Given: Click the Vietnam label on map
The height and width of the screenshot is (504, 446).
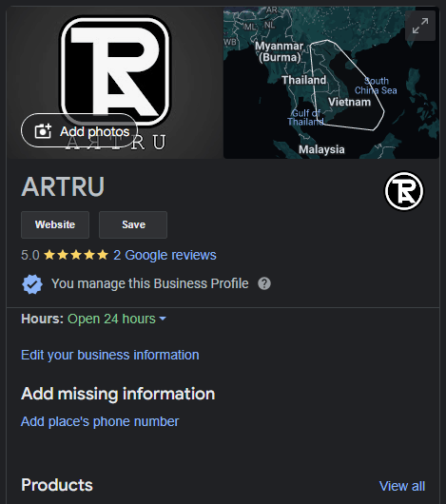Looking at the screenshot, I should click(349, 102).
